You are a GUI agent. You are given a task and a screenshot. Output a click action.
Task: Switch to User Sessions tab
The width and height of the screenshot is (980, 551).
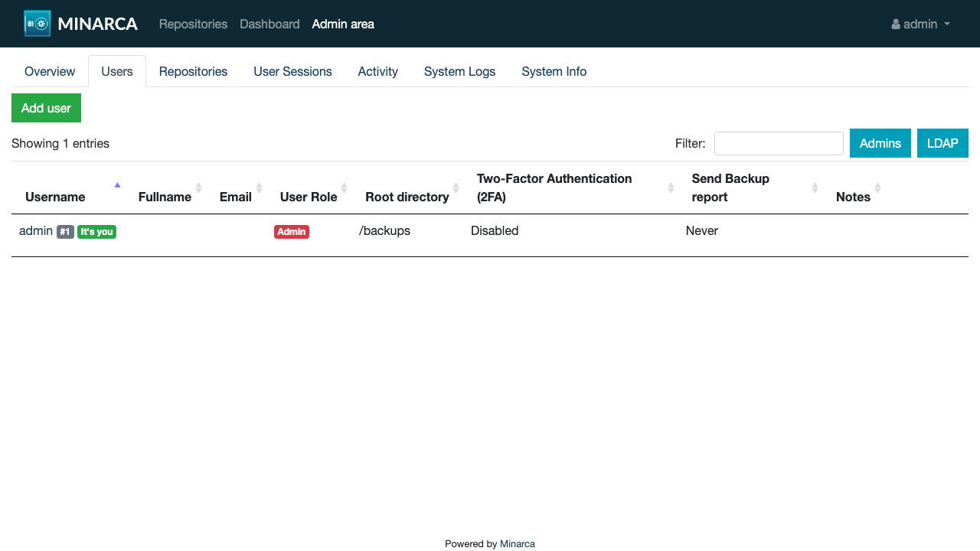tap(292, 71)
